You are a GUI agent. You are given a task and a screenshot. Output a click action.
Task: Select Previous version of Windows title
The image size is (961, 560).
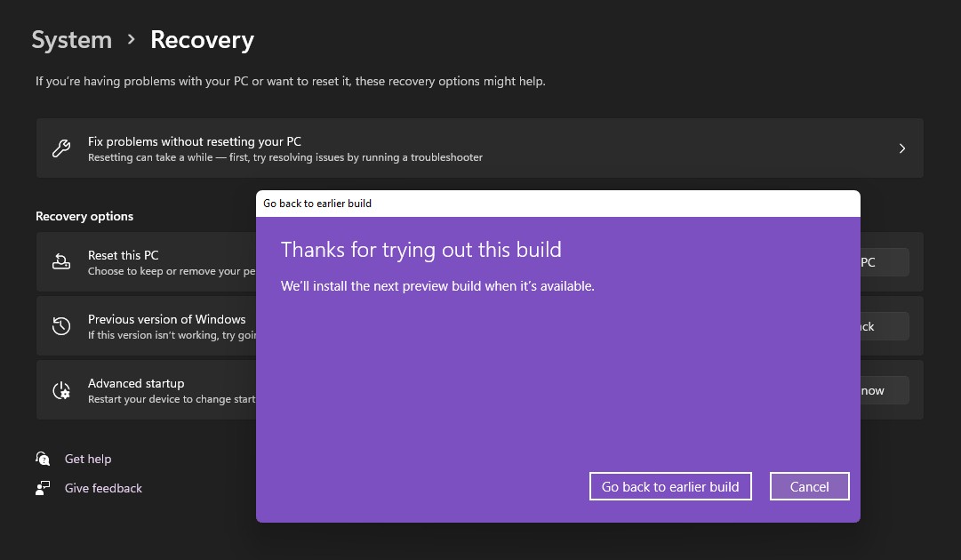[167, 319]
